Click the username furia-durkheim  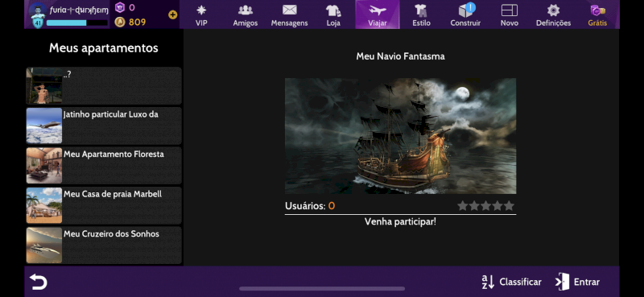[79, 10]
